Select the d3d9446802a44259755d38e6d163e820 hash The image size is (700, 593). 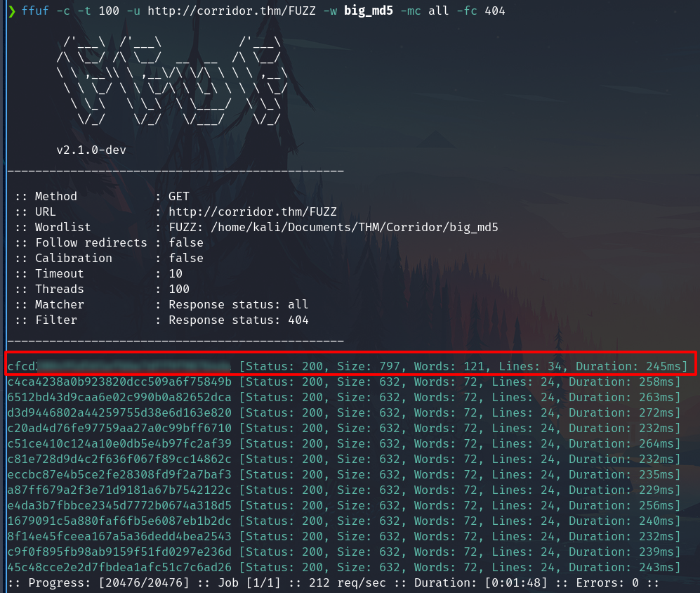(x=119, y=412)
